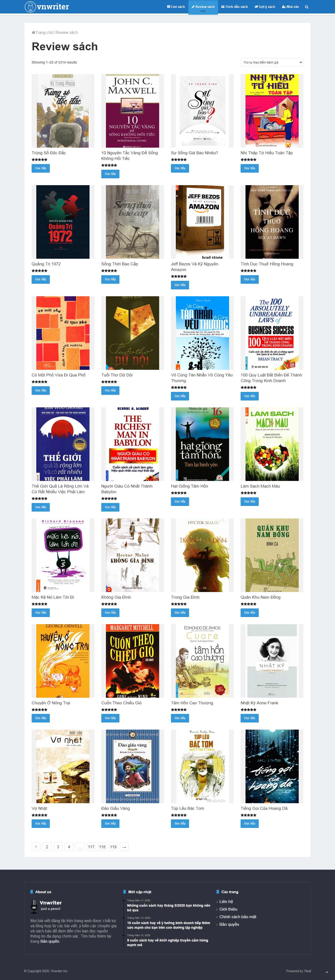Open the Chính sách bảo mật footer link
This screenshot has height=980, width=335.
(238, 916)
